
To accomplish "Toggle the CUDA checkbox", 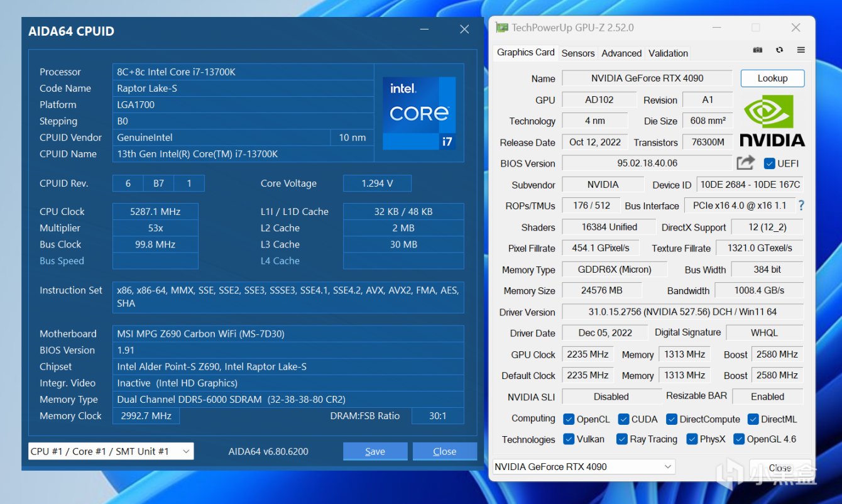I will (623, 419).
